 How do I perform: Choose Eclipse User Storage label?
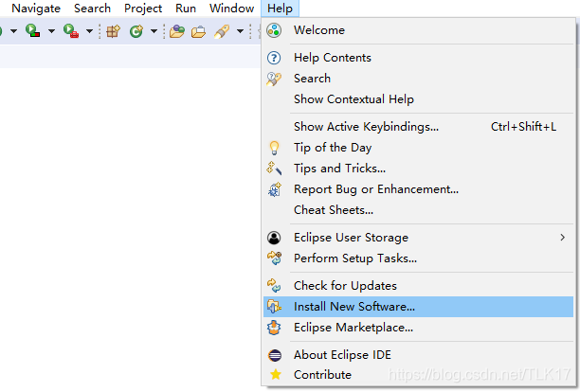(351, 238)
